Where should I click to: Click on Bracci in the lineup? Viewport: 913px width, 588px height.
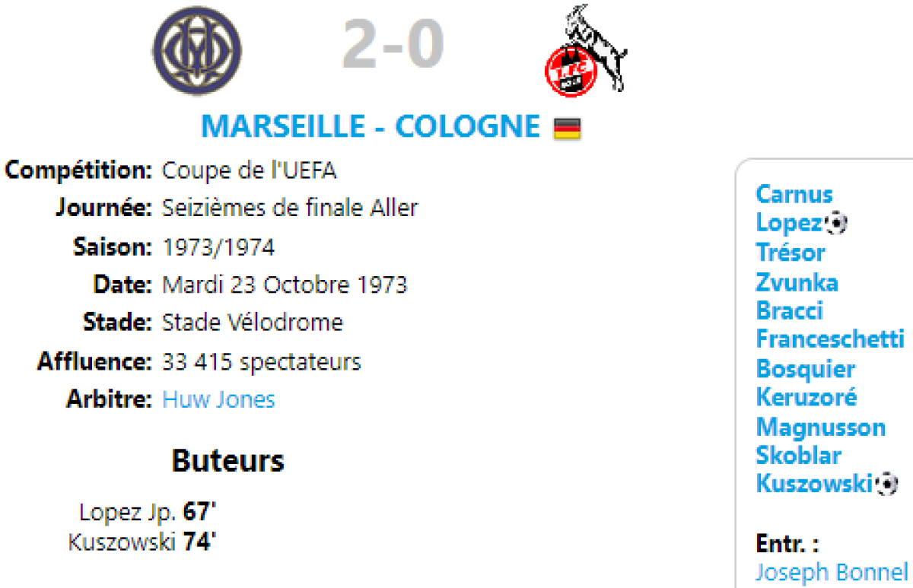pyautogui.click(x=789, y=311)
